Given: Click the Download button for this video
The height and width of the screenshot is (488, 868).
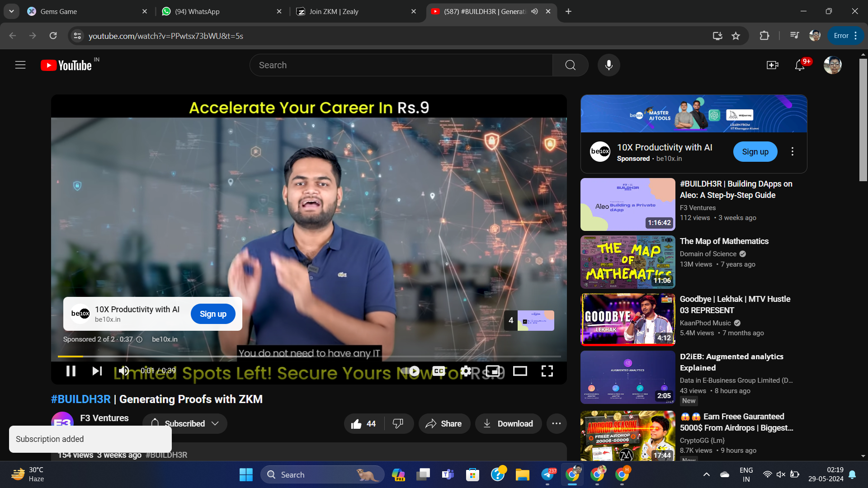Looking at the screenshot, I should pyautogui.click(x=506, y=424).
